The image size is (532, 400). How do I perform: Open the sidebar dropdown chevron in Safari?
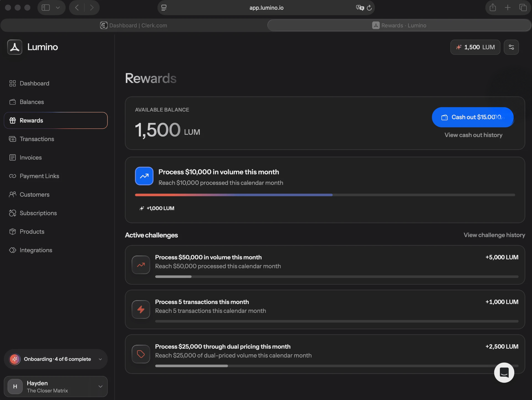click(x=58, y=8)
